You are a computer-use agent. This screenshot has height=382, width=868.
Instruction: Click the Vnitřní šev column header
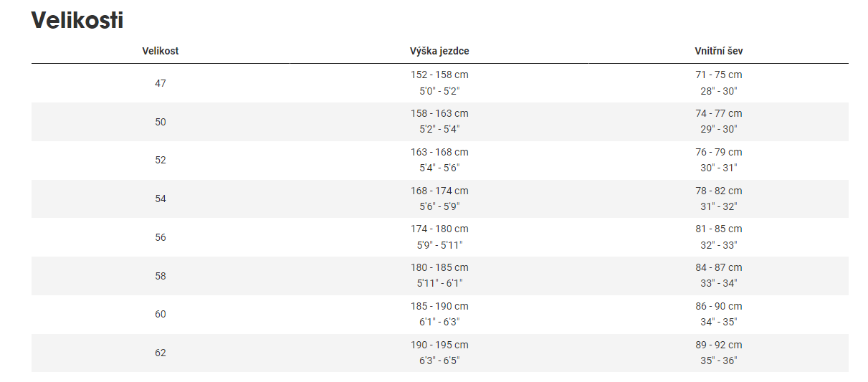click(718, 51)
